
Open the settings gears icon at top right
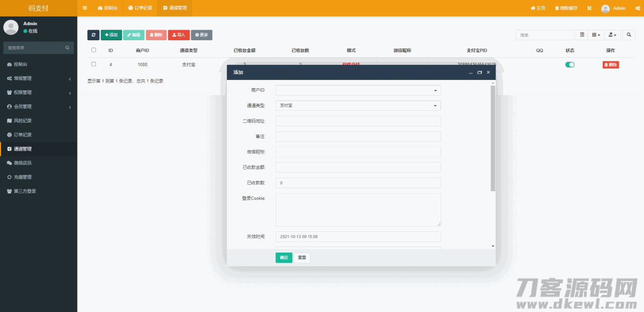(637, 8)
